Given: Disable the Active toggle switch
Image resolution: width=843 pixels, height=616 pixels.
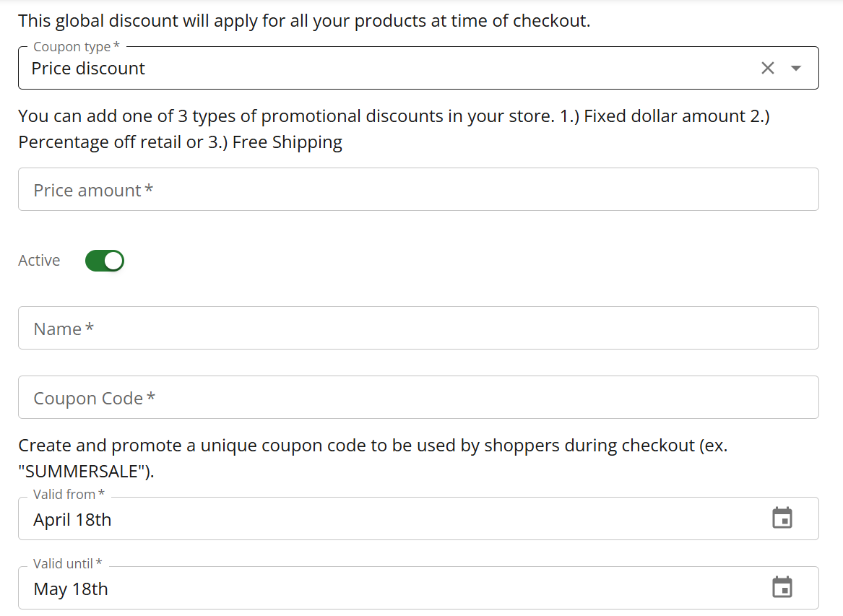Looking at the screenshot, I should coord(105,261).
